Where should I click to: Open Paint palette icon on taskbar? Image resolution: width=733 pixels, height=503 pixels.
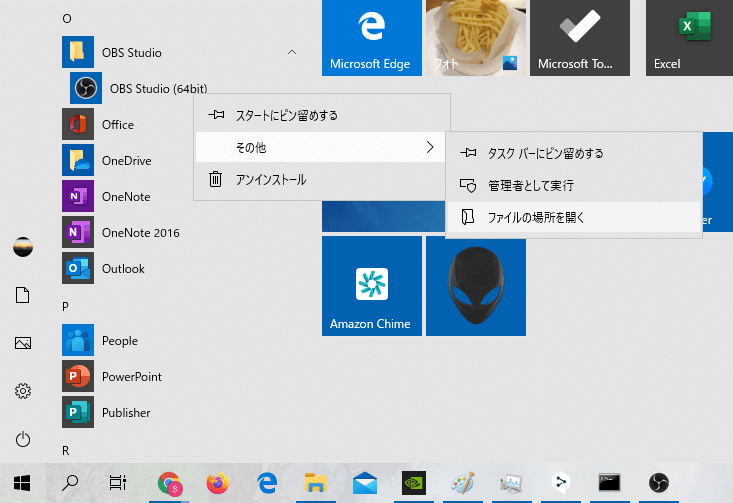click(463, 483)
